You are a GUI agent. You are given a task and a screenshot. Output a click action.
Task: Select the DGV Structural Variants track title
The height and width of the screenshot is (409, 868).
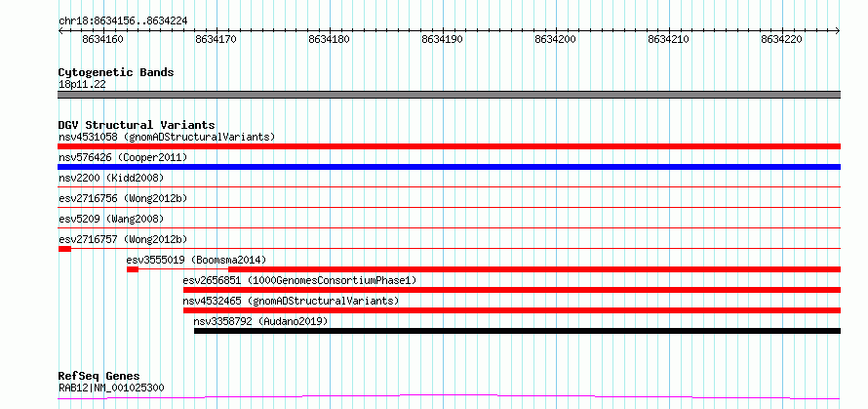137,125
